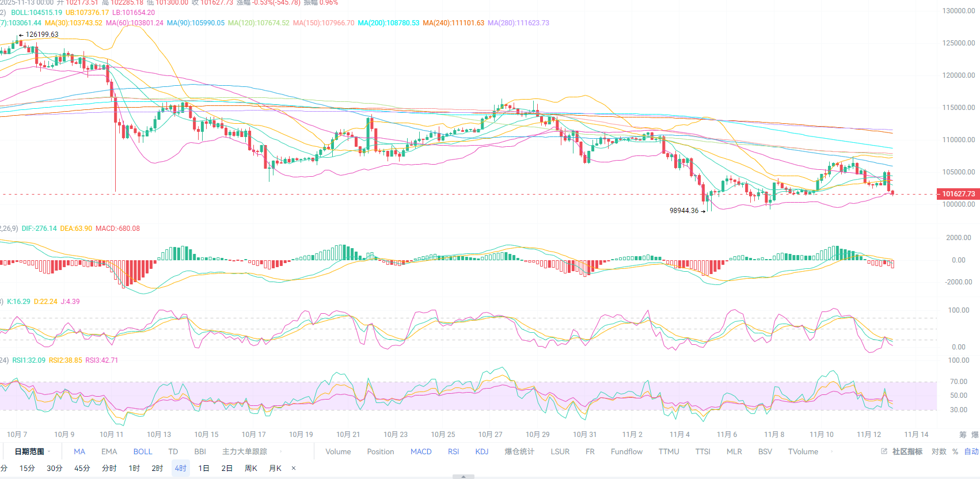Open the 日期范围 date range dropdown
The width and height of the screenshot is (980, 479).
32,451
